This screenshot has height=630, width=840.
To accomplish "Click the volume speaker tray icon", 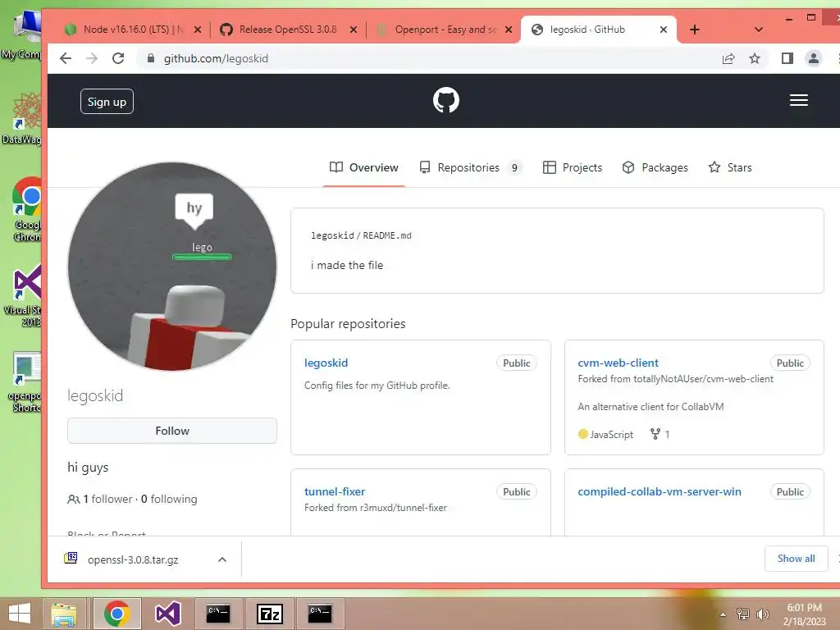I will point(762,614).
